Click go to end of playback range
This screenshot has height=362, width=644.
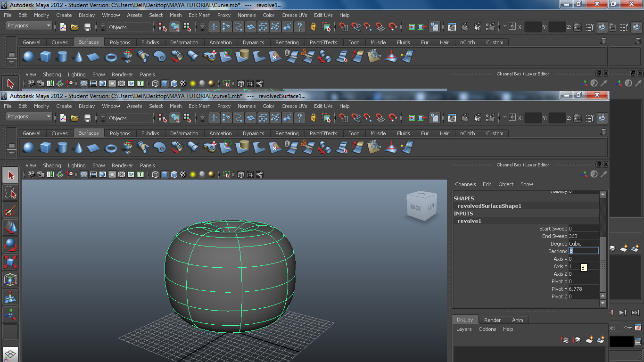point(635,313)
